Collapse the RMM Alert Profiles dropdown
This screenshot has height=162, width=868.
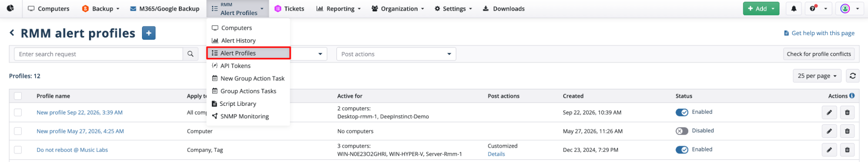coord(238,9)
